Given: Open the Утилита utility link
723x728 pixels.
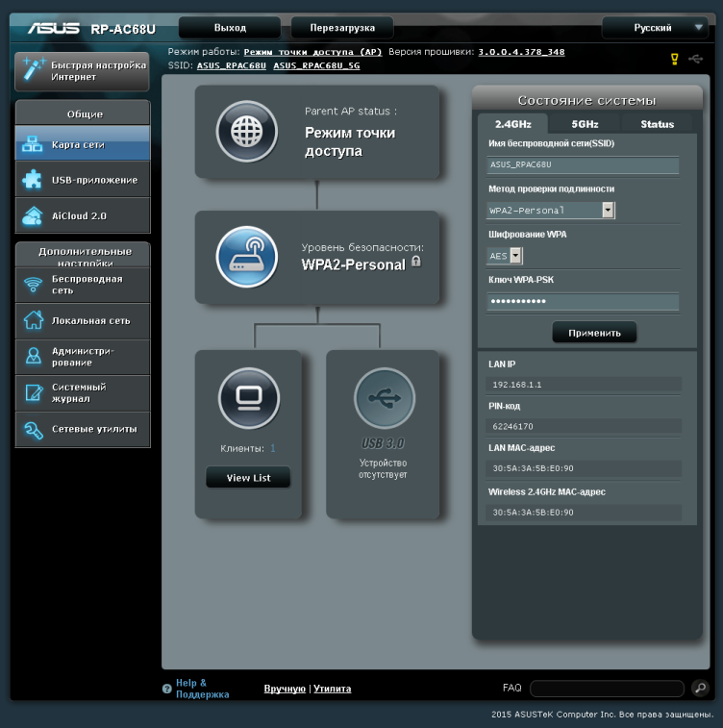Looking at the screenshot, I should (333, 689).
